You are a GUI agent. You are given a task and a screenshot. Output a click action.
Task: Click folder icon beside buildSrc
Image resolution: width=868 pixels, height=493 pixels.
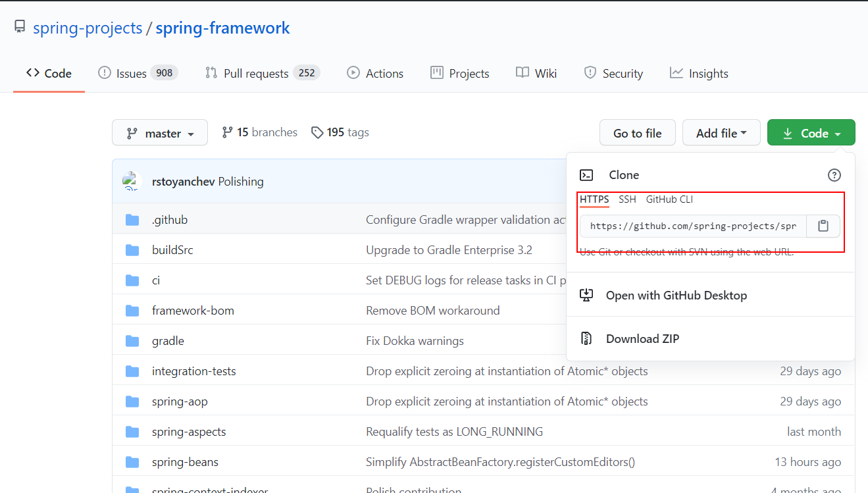(x=132, y=250)
